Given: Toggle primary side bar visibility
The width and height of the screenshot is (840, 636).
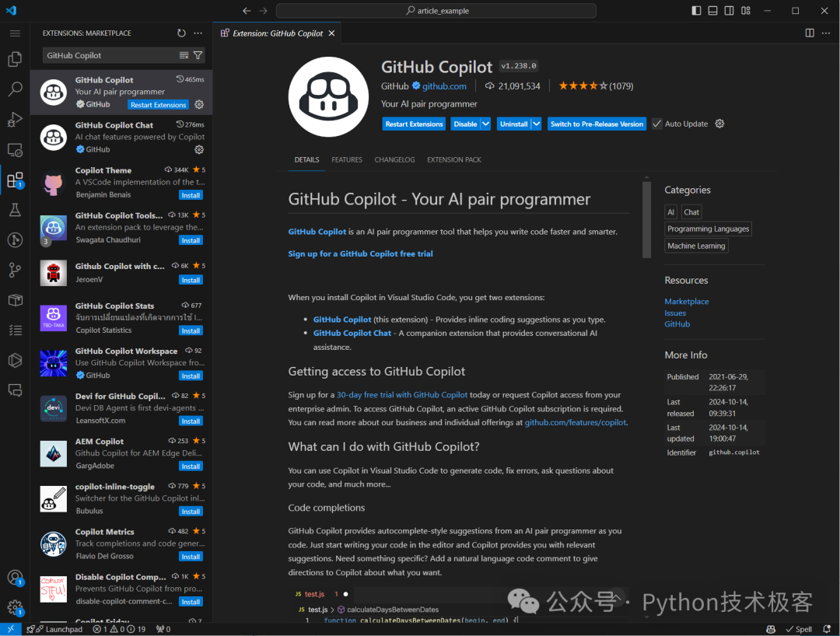Looking at the screenshot, I should tap(696, 11).
